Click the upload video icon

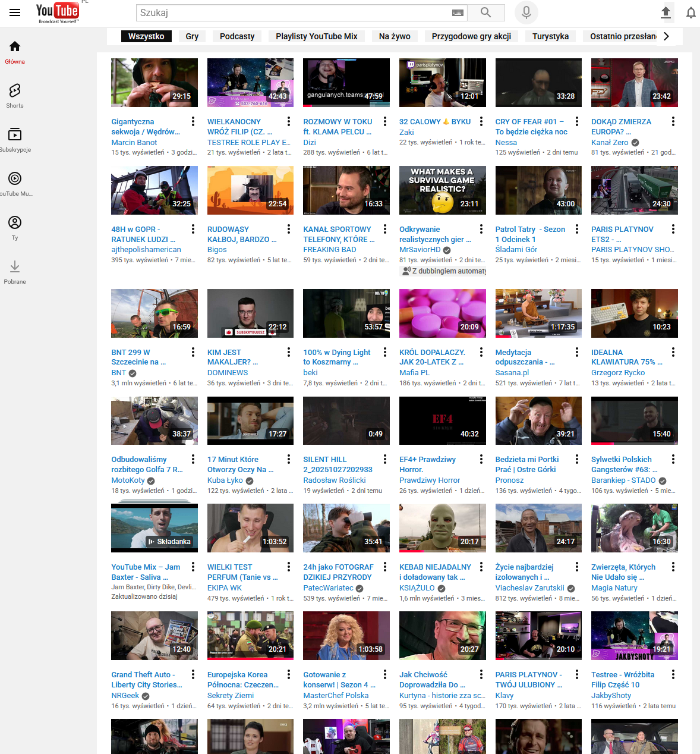pos(666,12)
